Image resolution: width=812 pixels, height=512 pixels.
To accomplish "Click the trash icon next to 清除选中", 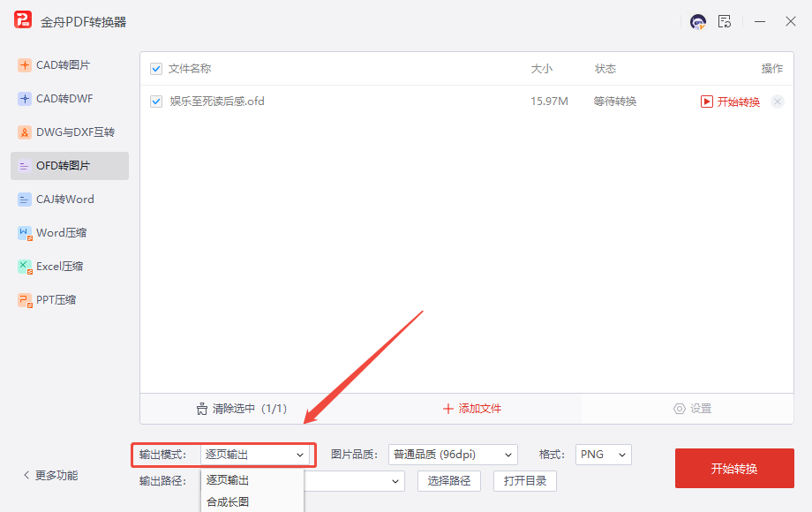I will 202,409.
